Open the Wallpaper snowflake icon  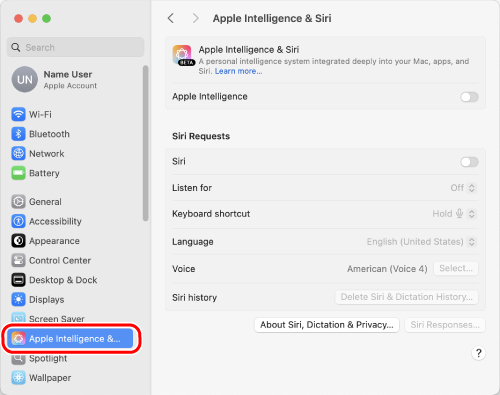(18, 378)
